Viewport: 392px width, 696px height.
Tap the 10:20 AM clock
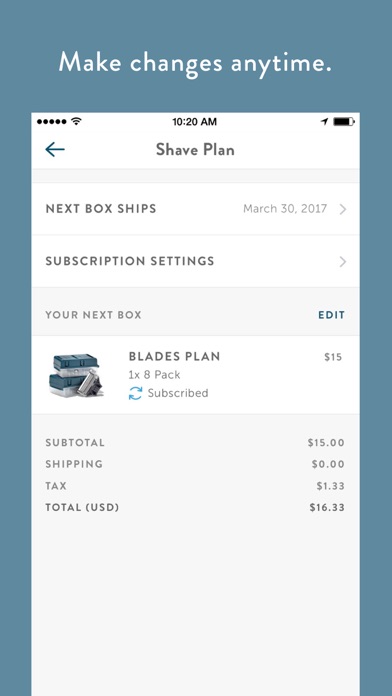pyautogui.click(x=194, y=121)
